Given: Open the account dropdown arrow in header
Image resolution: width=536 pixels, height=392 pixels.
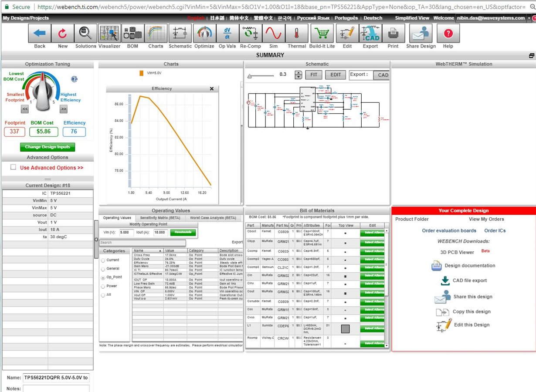Looking at the screenshot, I should [x=529, y=18].
